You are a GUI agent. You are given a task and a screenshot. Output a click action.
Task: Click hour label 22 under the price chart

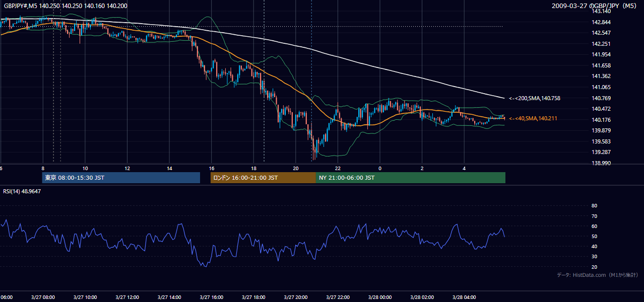pos(338,168)
